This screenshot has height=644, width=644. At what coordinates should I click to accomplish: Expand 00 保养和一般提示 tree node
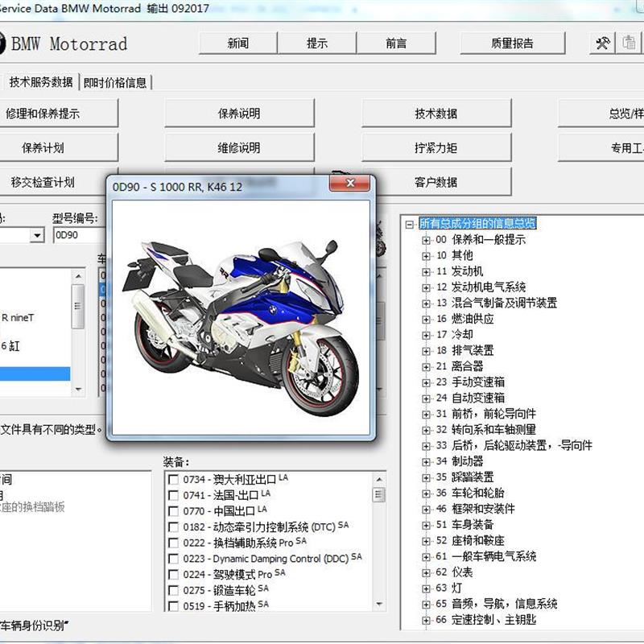pyautogui.click(x=426, y=240)
